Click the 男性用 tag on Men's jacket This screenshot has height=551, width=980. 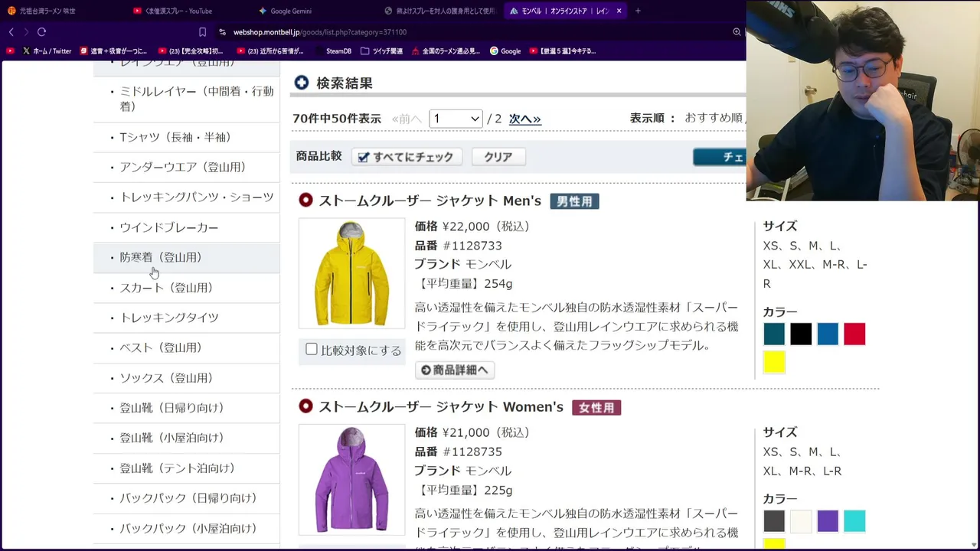pyautogui.click(x=574, y=201)
